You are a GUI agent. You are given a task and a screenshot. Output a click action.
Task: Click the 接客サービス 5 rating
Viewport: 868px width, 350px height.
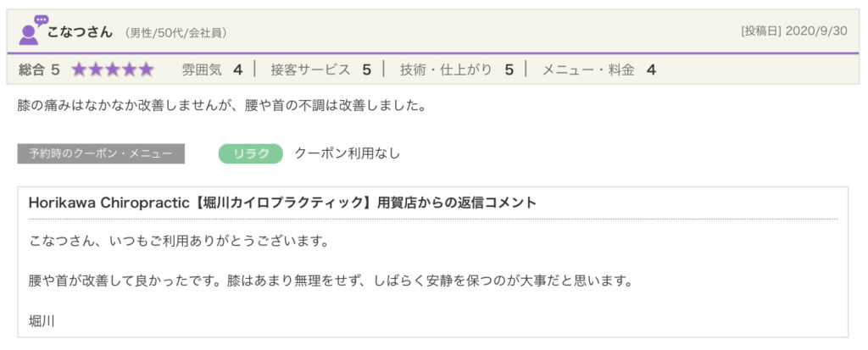pyautogui.click(x=320, y=69)
